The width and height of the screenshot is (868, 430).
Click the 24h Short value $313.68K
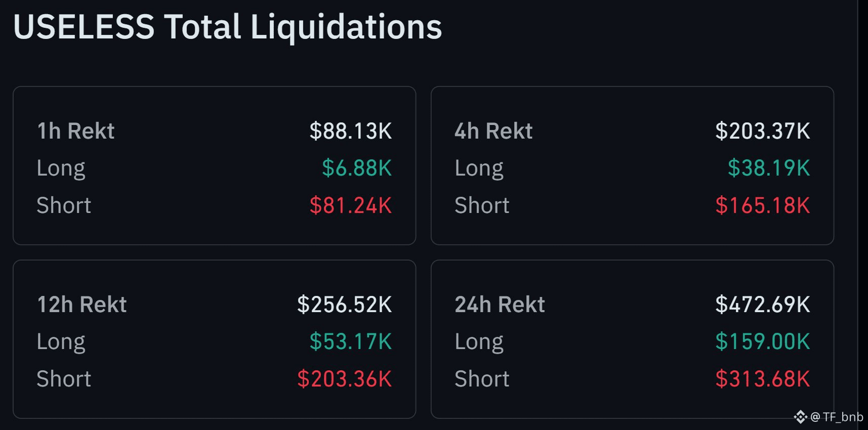point(763,379)
